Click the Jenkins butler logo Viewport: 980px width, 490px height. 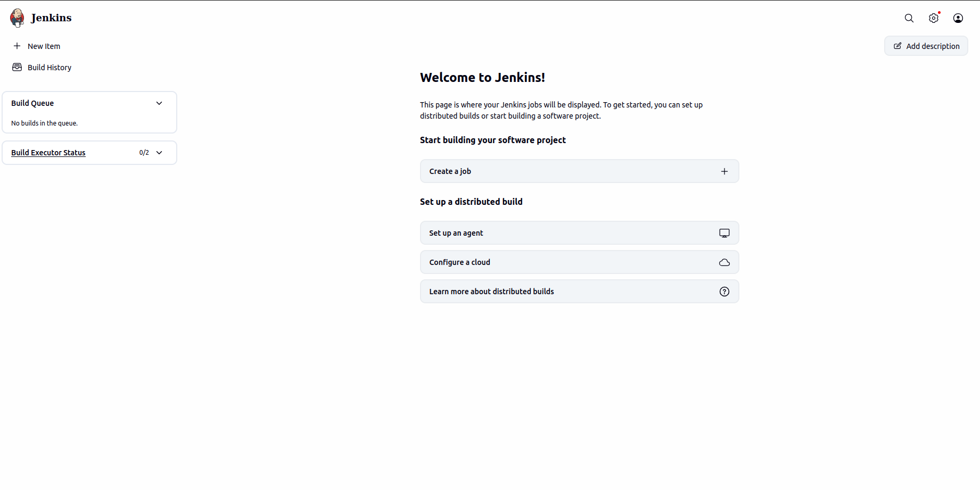17,18
